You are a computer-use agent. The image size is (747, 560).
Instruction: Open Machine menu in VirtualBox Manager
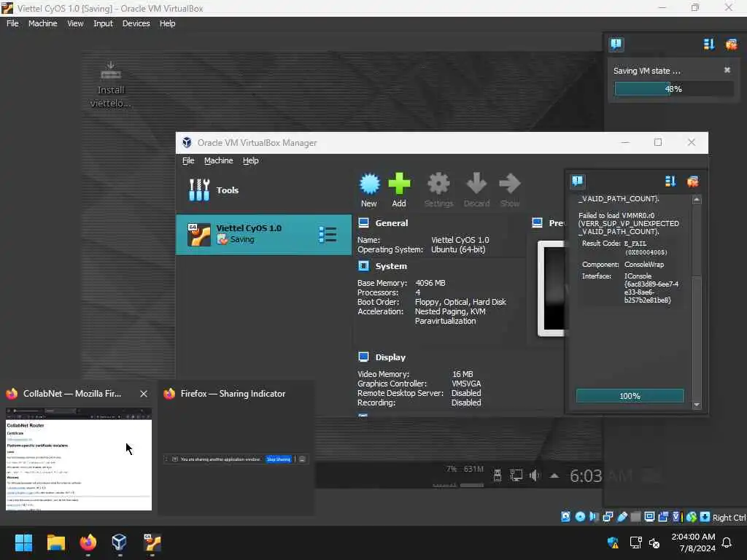coord(219,160)
